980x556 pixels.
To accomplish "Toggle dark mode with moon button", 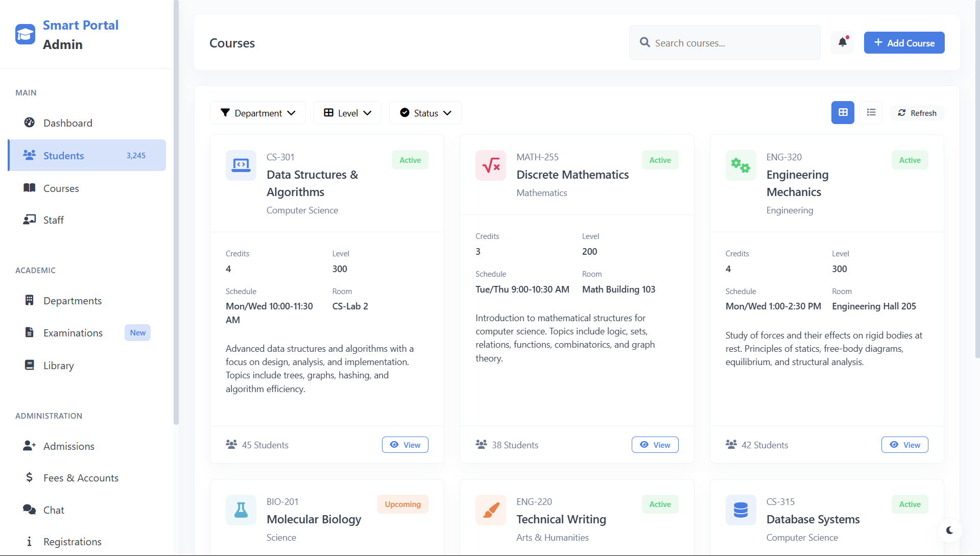I will (x=949, y=530).
